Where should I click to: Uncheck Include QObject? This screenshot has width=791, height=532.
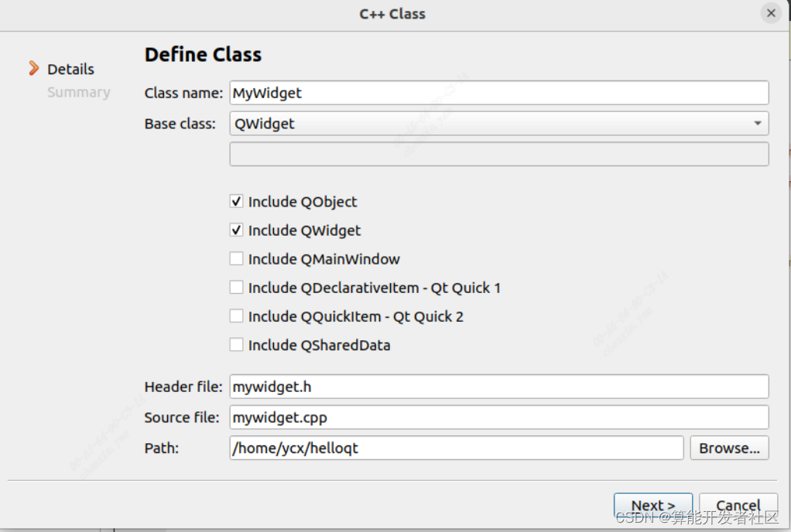click(x=237, y=202)
